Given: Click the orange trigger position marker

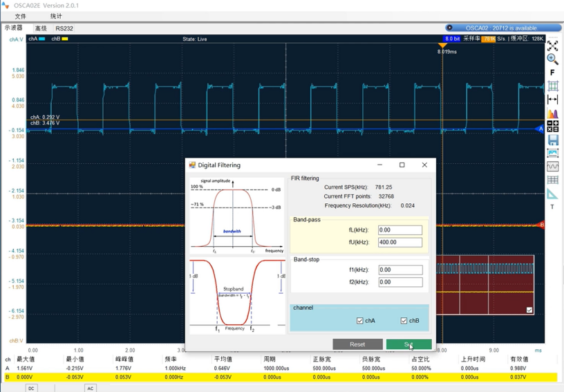Looking at the screenshot, I should 442,45.
